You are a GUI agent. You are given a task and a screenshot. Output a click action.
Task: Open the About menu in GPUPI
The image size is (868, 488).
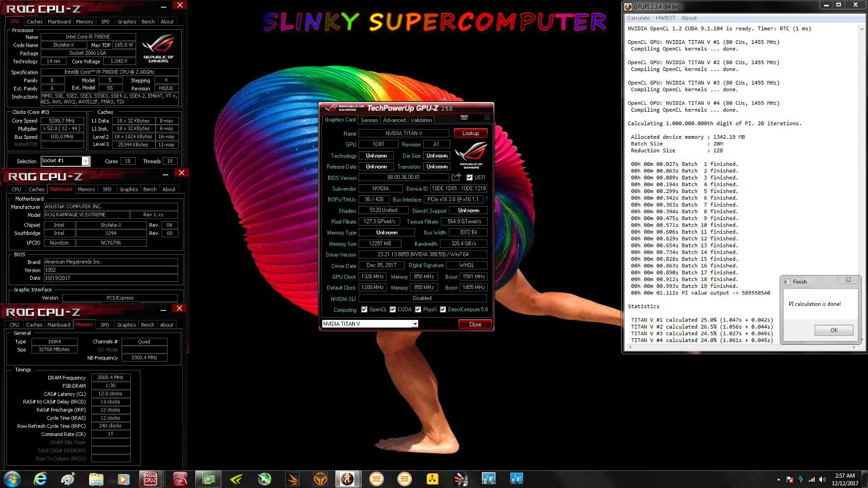(689, 18)
